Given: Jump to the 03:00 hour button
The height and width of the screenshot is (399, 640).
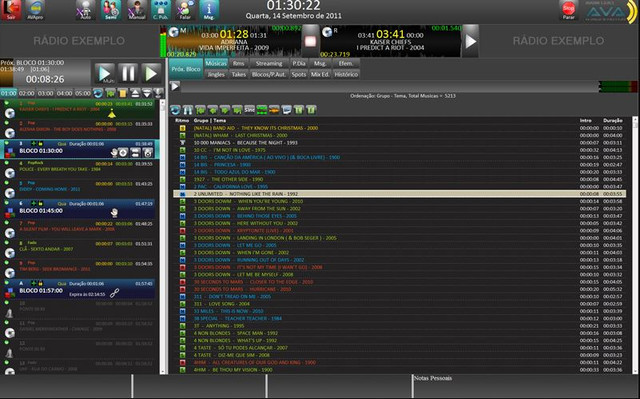Looking at the screenshot, I should (46, 93).
